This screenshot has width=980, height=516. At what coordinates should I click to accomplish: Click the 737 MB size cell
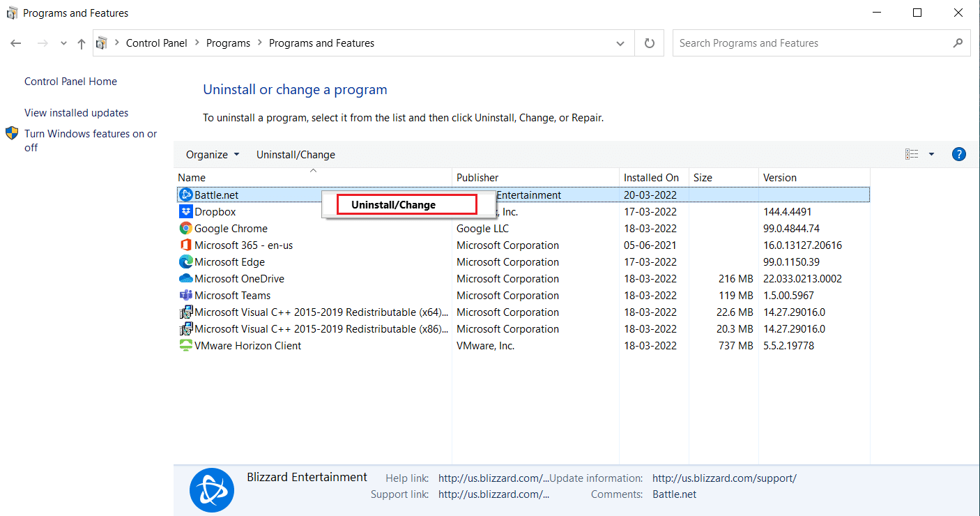(736, 346)
